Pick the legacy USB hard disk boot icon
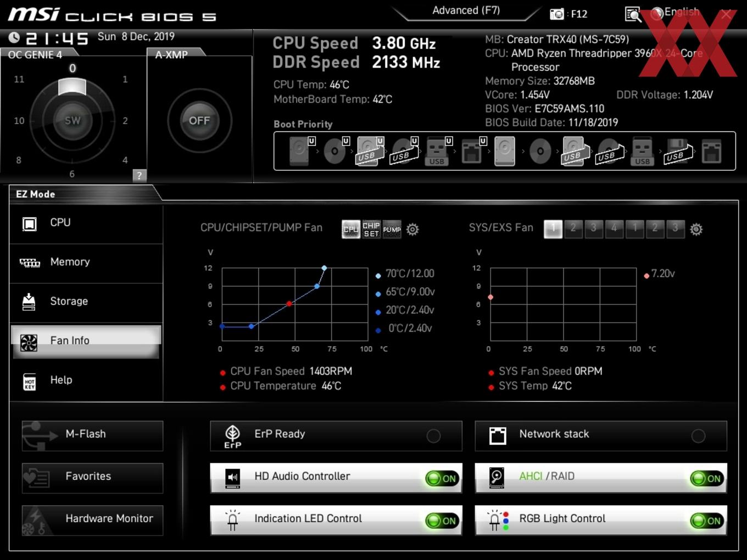The height and width of the screenshot is (560, 747). pyautogui.click(x=576, y=151)
